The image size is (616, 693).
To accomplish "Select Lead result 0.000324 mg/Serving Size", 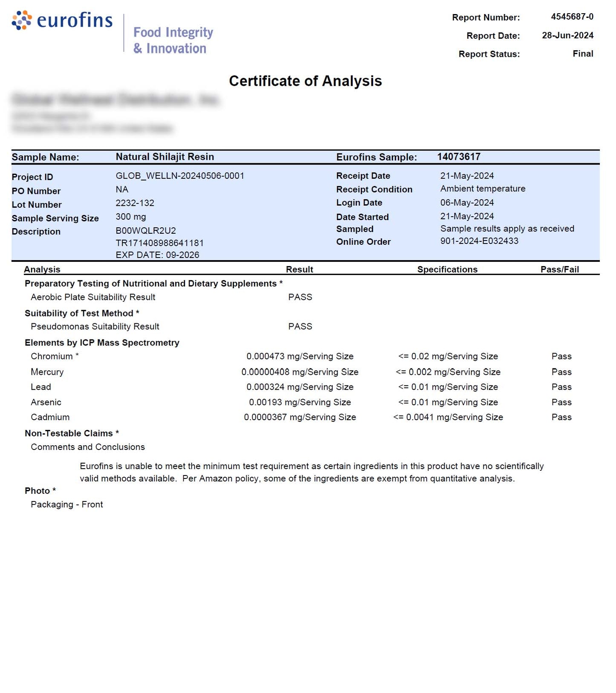I will pyautogui.click(x=300, y=387).
